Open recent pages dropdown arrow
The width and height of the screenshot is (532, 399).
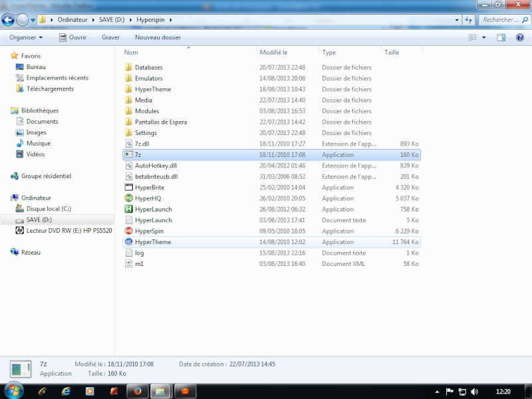click(x=33, y=20)
